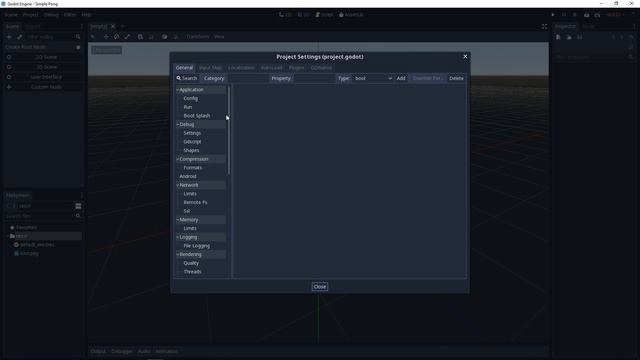
Task: Select the Threads item
Action: coord(192,272)
